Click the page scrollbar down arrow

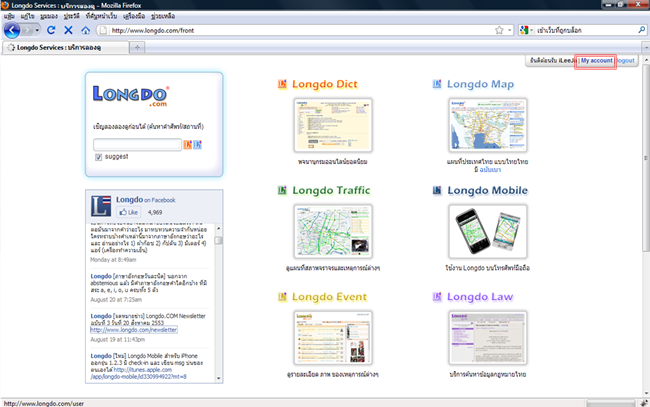point(646,393)
